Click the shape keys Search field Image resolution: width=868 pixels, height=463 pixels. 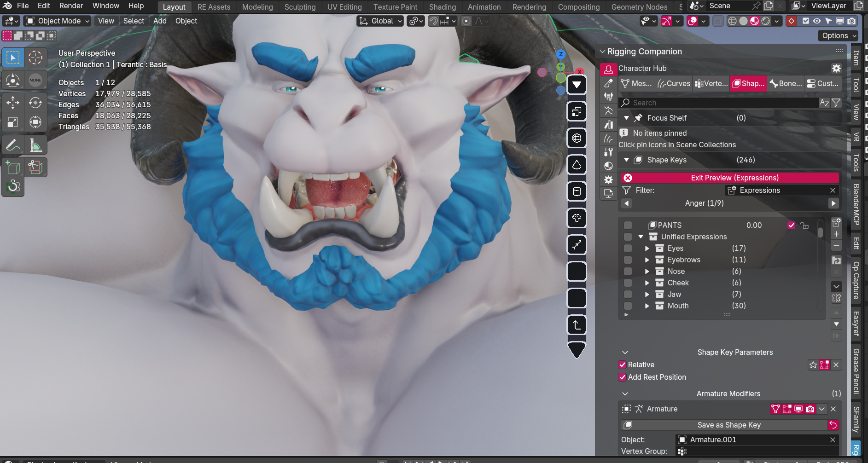click(718, 103)
